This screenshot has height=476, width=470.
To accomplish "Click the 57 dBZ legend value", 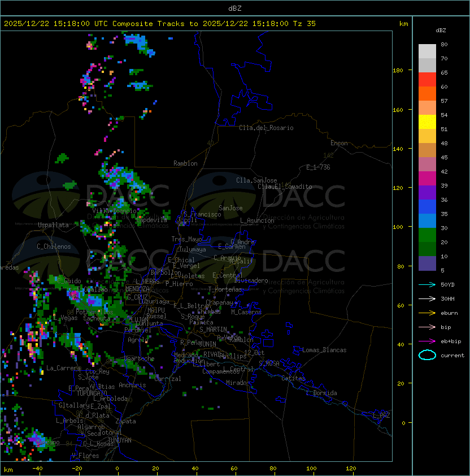I will coord(444,101).
